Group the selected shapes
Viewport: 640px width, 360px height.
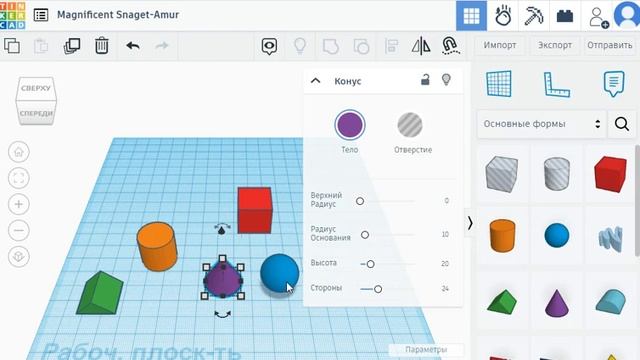pyautogui.click(x=331, y=46)
